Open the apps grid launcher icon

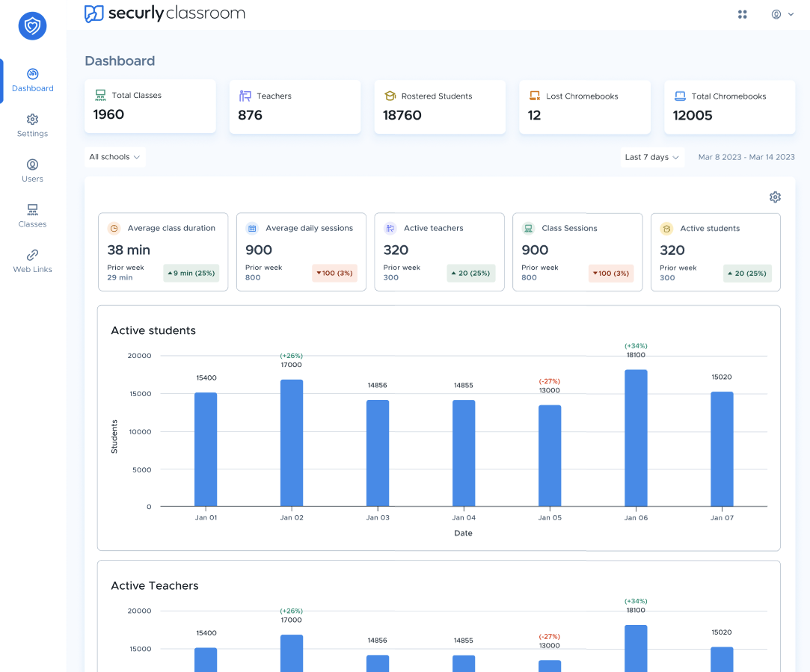pos(743,14)
